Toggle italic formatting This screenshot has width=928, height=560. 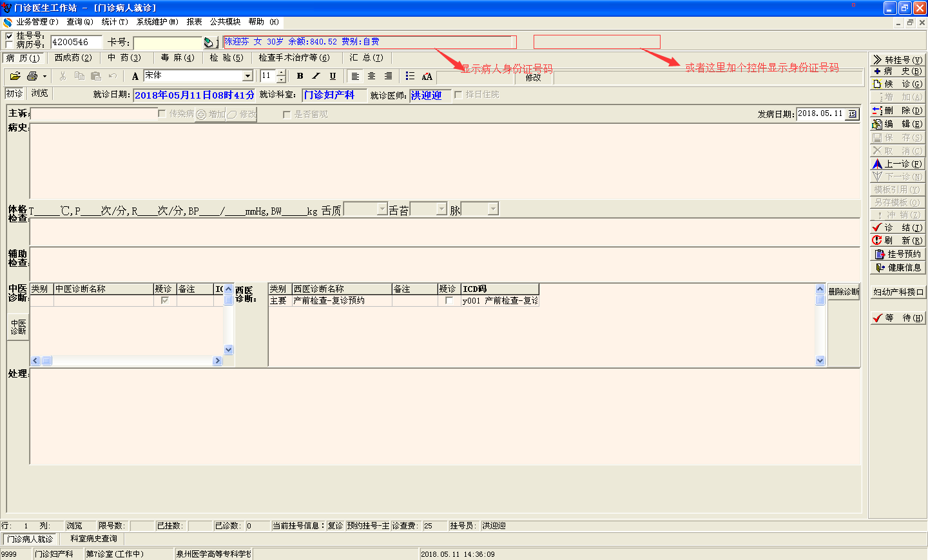[x=316, y=76]
